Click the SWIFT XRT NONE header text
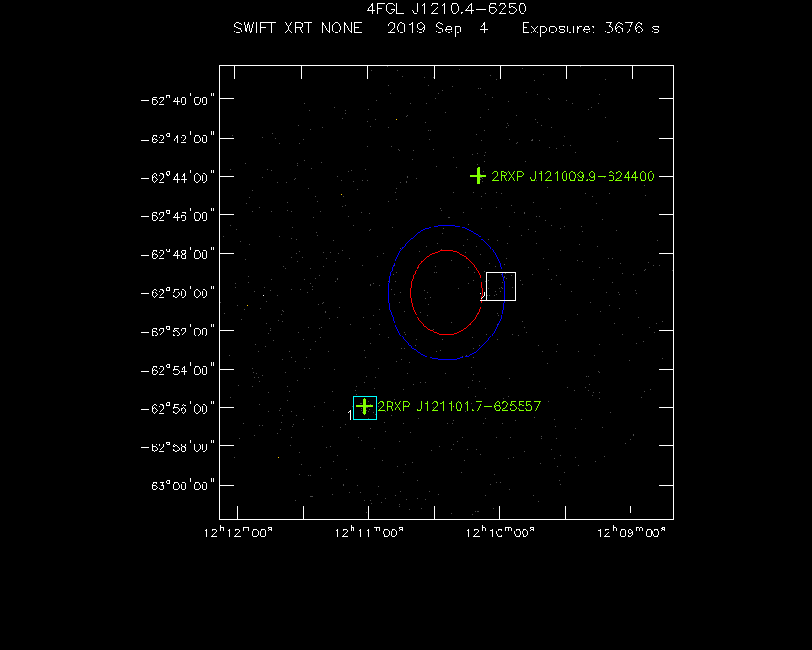Viewport: 812px width, 650px height. click(298, 28)
